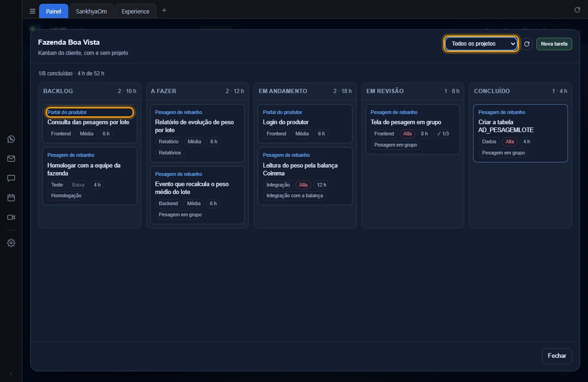Click the Homologação tag

pyautogui.click(x=66, y=196)
